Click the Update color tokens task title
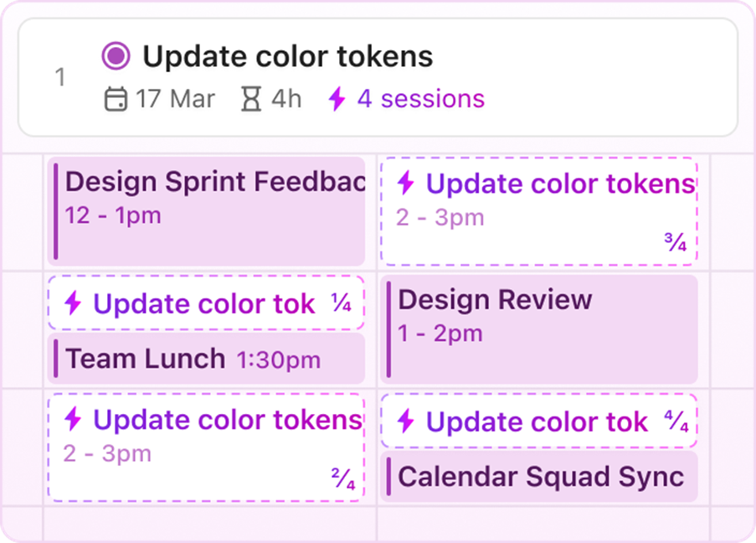This screenshot has height=543, width=756. (x=287, y=57)
